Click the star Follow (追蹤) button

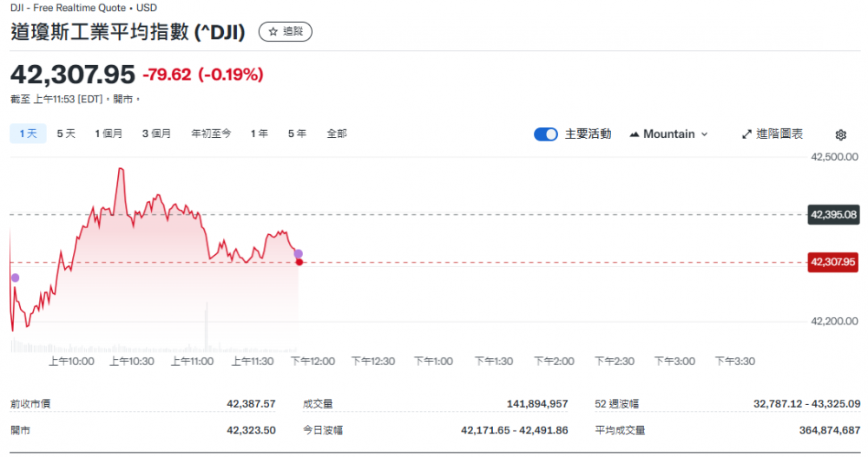coord(286,32)
